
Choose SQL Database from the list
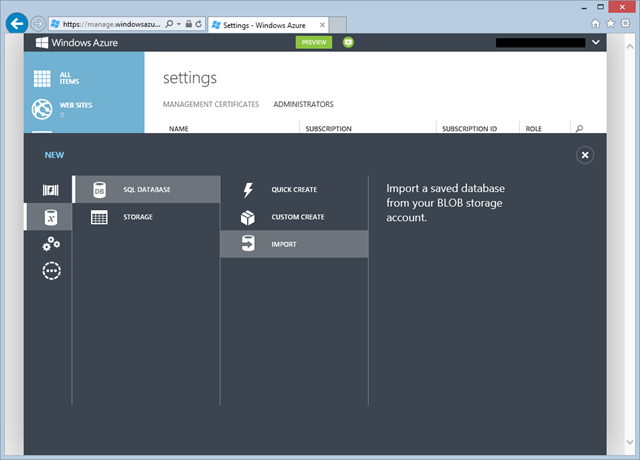coord(146,190)
